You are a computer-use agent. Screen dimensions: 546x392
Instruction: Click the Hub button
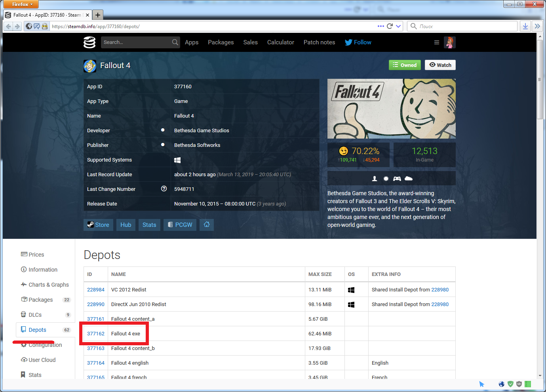click(x=126, y=225)
